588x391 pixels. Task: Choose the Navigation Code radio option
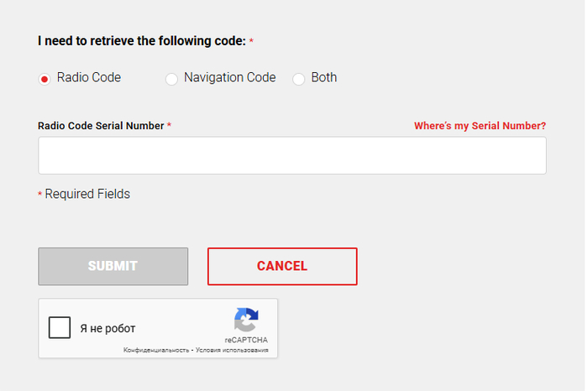(171, 79)
